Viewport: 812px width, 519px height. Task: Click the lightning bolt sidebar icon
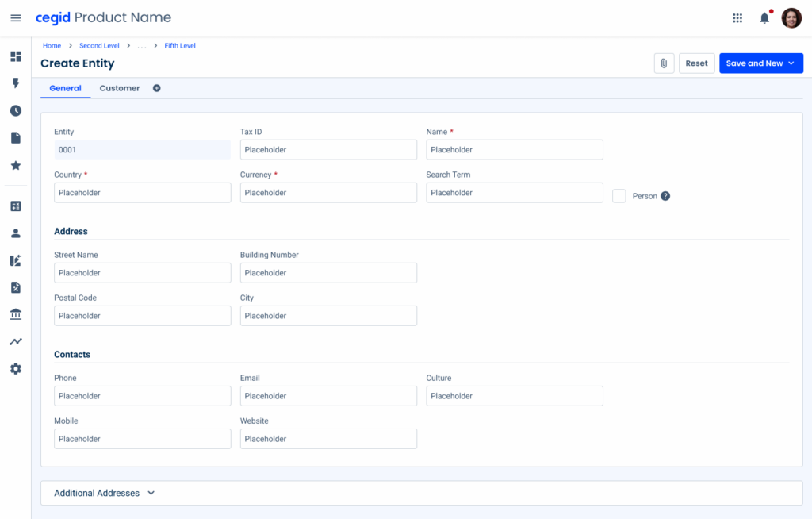[x=16, y=83]
